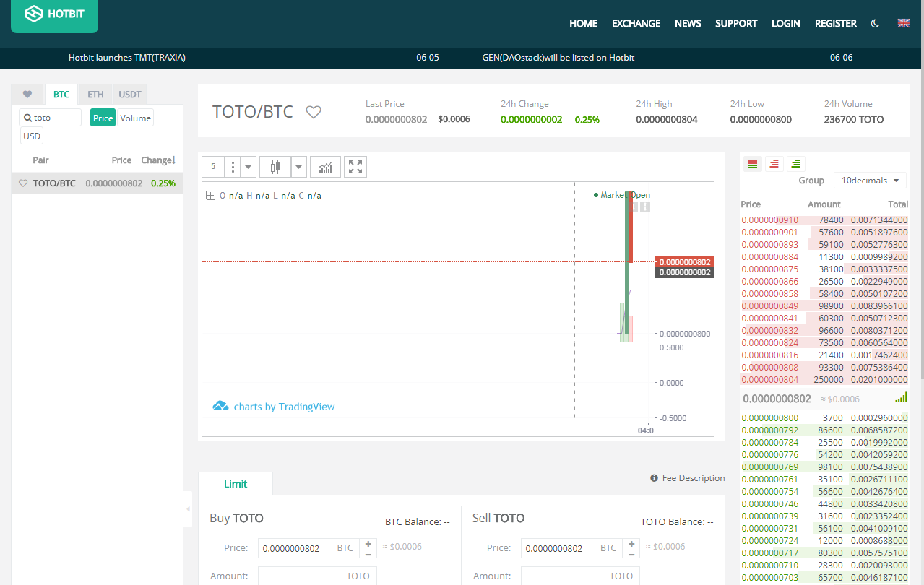This screenshot has height=585, width=924.
Task: Expand the chart style dropdown arrow
Action: (299, 167)
